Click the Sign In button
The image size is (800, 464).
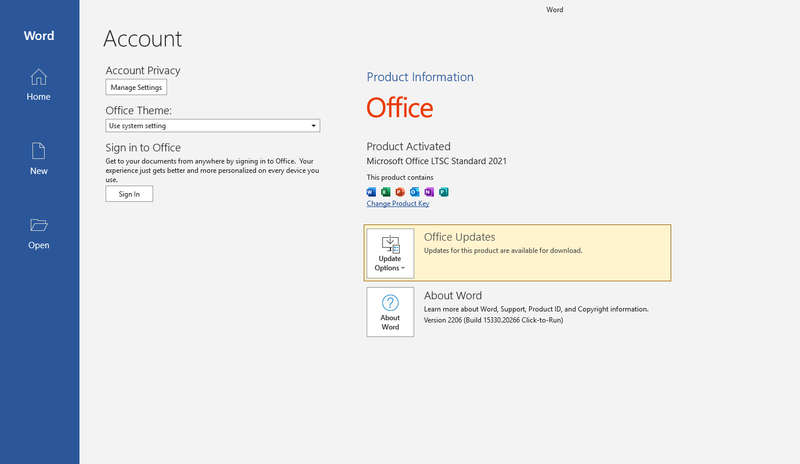(129, 194)
